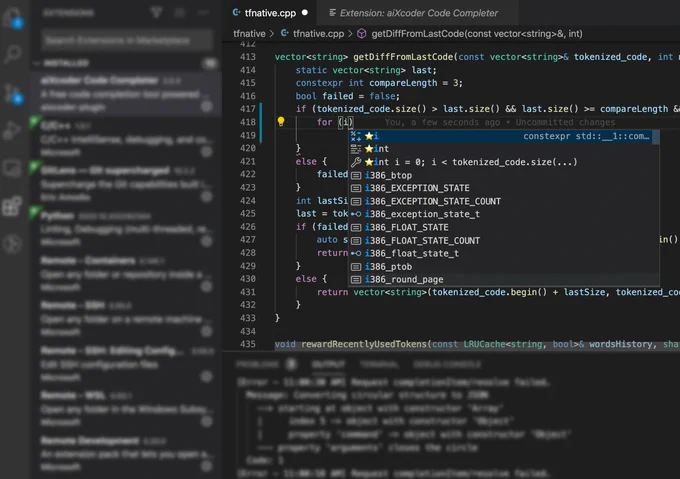Click the tfnative.cpp breadcrumb

[x=318, y=34]
